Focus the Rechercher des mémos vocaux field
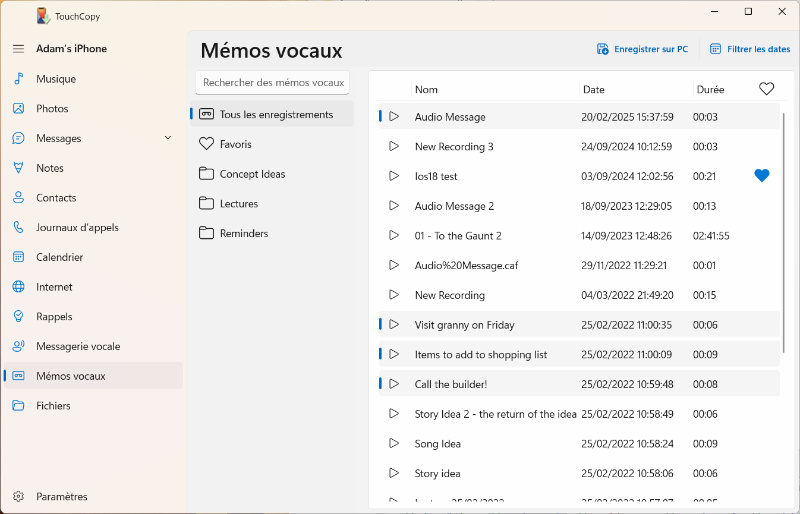Image resolution: width=800 pixels, height=514 pixels. coord(272,83)
